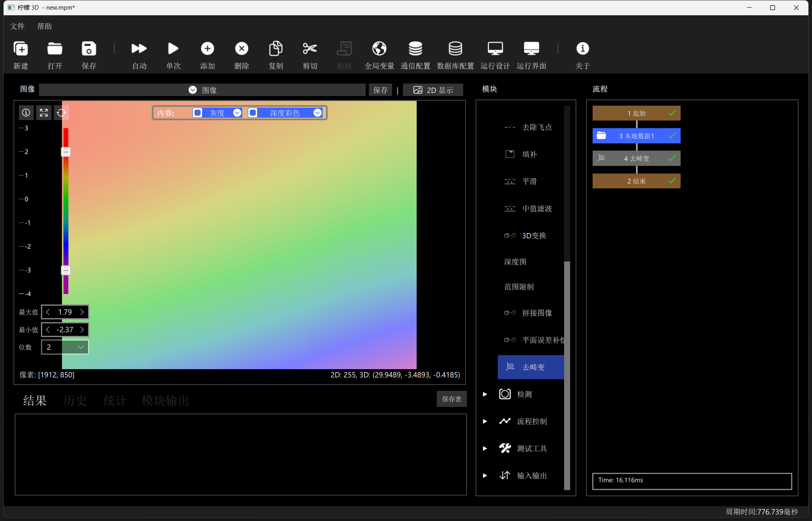Image resolution: width=812 pixels, height=521 pixels.
Task: Click the refresh rotate icon in viewer
Action: coord(61,112)
